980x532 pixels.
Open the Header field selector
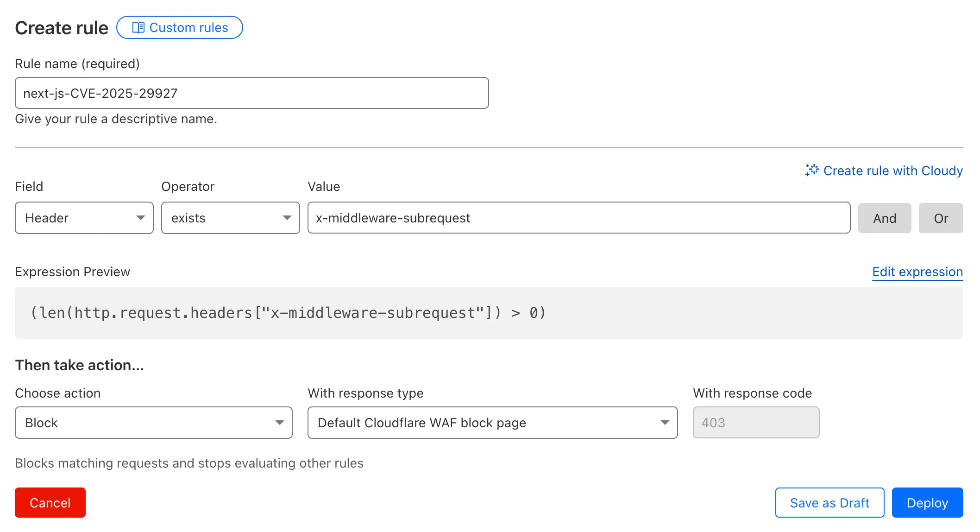tap(83, 218)
